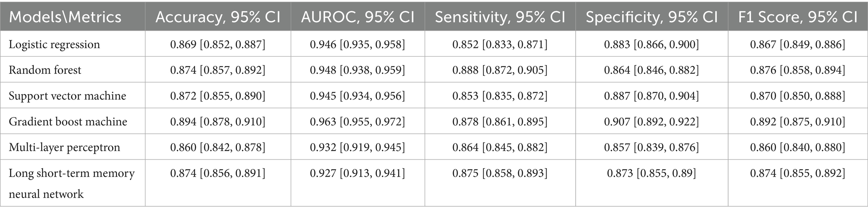Select the Random forest row label
The image size is (868, 214).
click(x=45, y=70)
